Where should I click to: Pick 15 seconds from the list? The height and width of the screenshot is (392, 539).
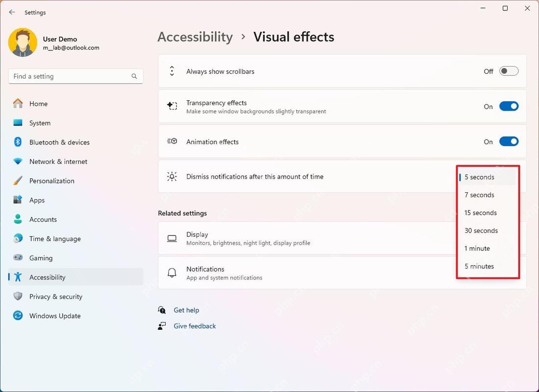coord(488,213)
